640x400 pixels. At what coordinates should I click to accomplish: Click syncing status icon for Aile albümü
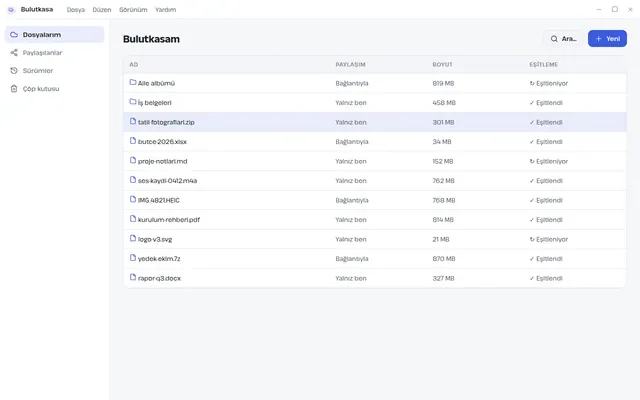point(532,83)
